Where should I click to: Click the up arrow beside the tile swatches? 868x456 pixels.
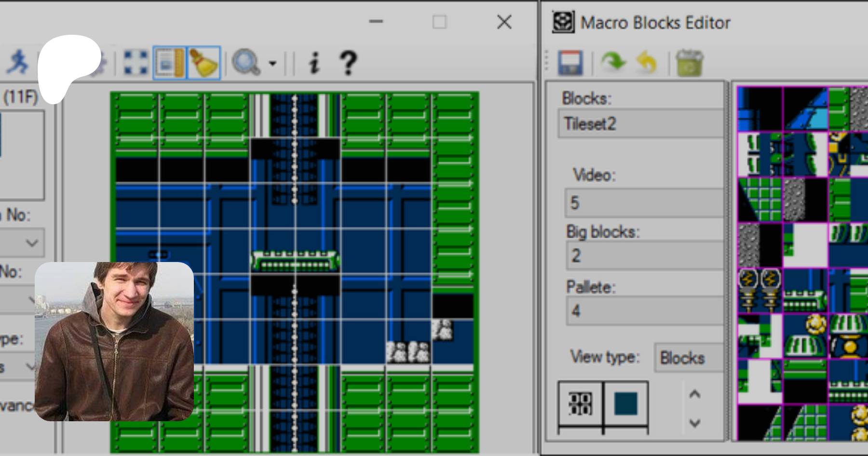click(x=694, y=394)
